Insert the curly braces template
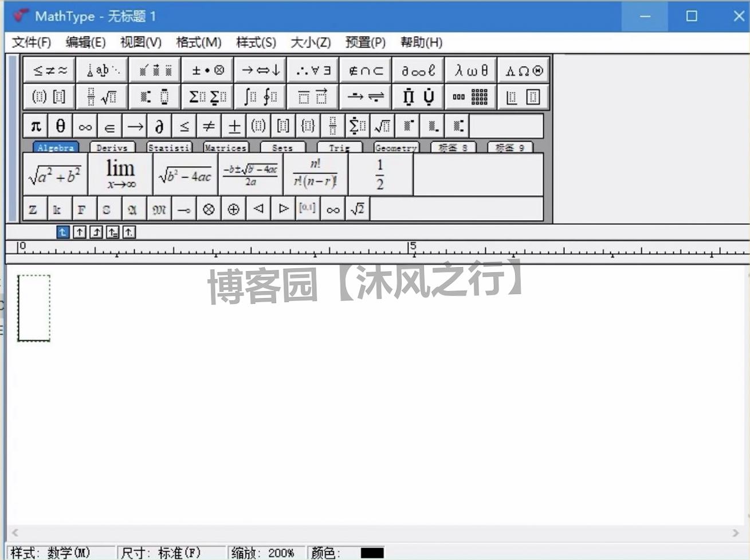The width and height of the screenshot is (750, 560). click(308, 126)
